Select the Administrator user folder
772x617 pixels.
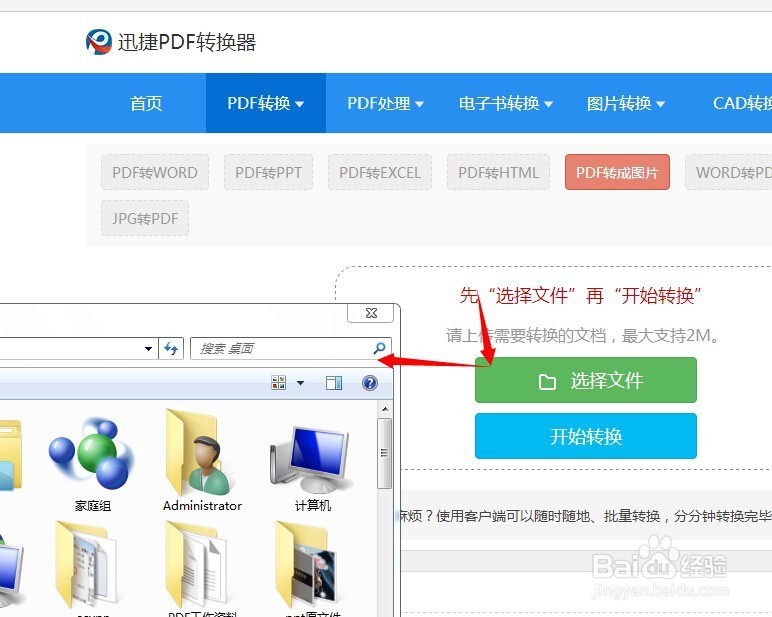(x=199, y=452)
